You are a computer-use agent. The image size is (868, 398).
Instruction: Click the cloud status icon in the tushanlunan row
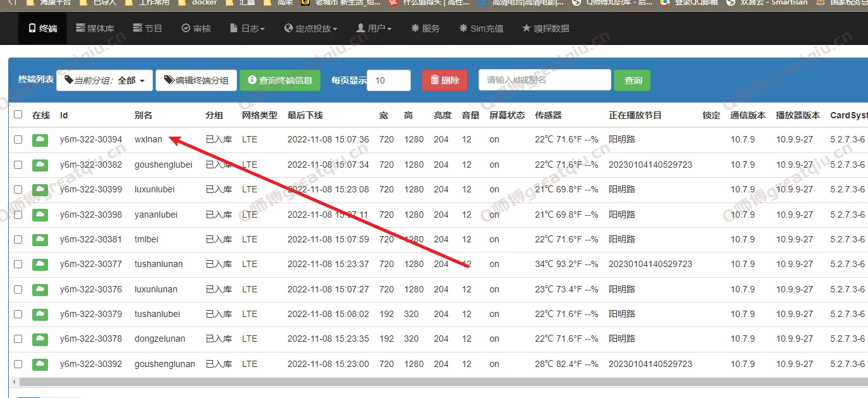click(x=40, y=264)
